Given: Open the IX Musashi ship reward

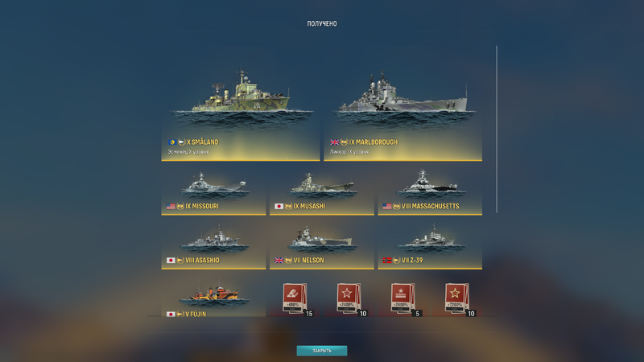Looking at the screenshot, I should click(321, 190).
